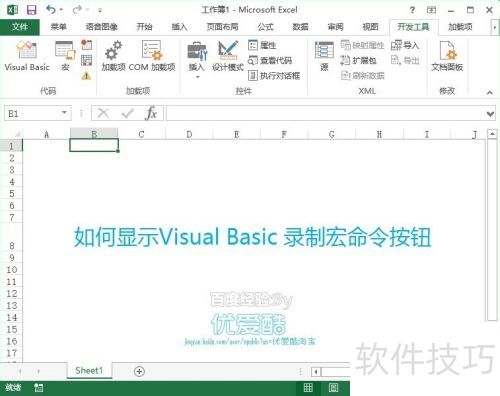The height and width of the screenshot is (396, 500).
Task: Switch to the 数据 Data tab
Action: pyautogui.click(x=300, y=27)
